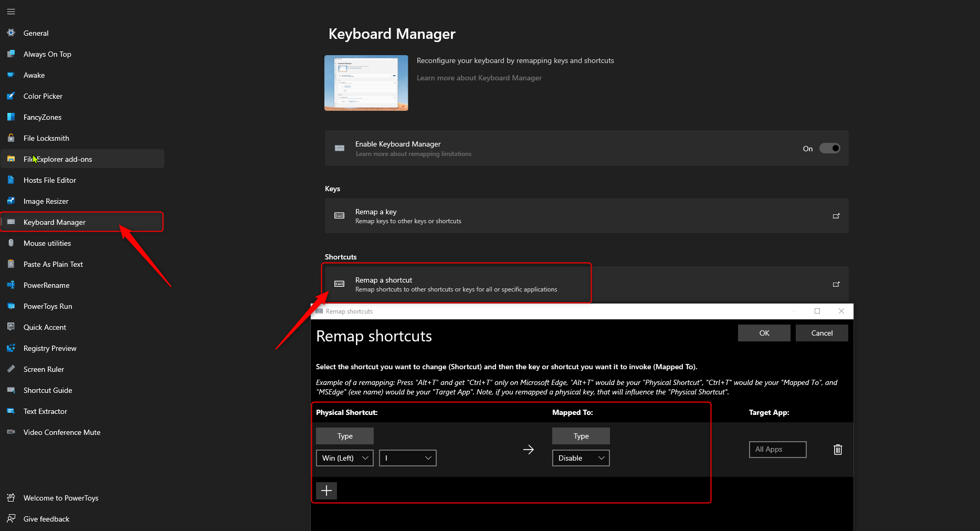
Task: Click Cancel in Remap shortcuts window
Action: [x=822, y=333]
